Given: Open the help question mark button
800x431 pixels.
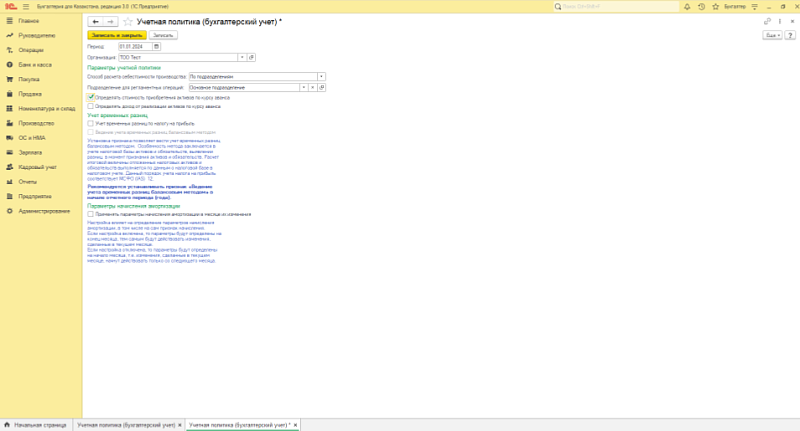Looking at the screenshot, I should click(790, 34).
